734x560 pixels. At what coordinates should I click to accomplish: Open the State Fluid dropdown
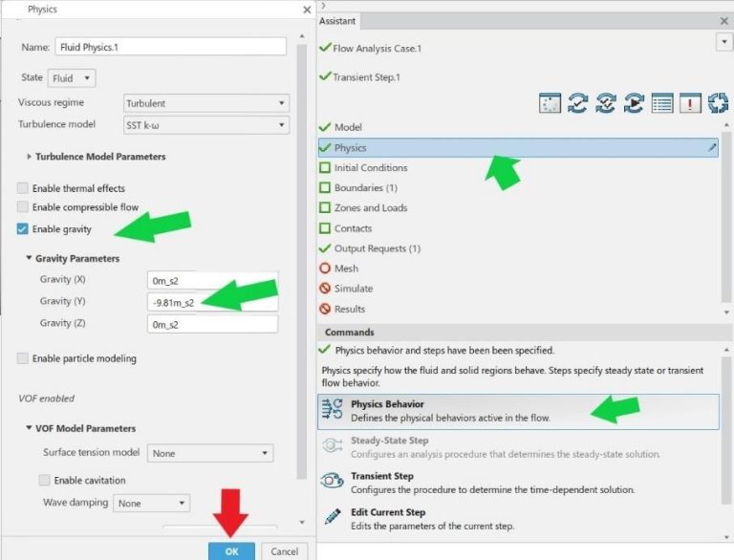click(72, 78)
